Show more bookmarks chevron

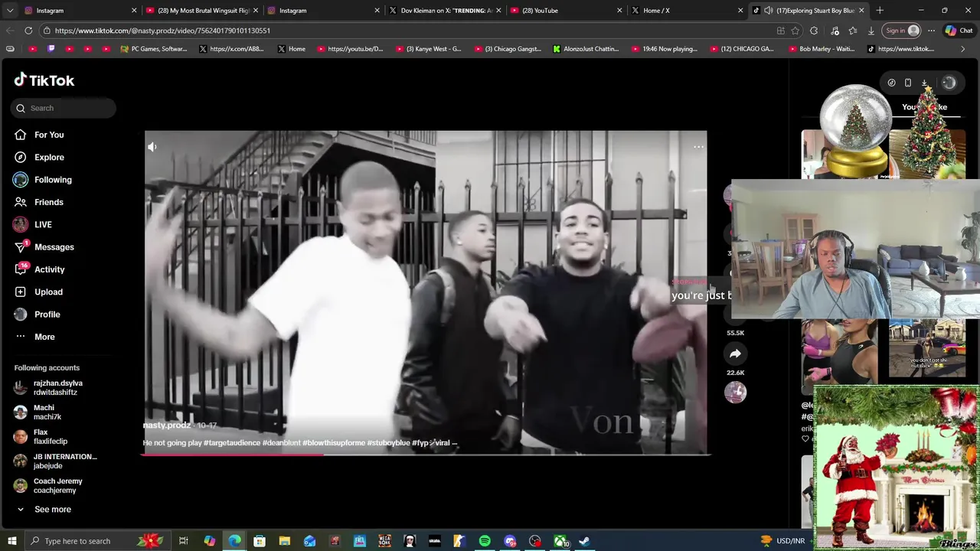coord(962,49)
